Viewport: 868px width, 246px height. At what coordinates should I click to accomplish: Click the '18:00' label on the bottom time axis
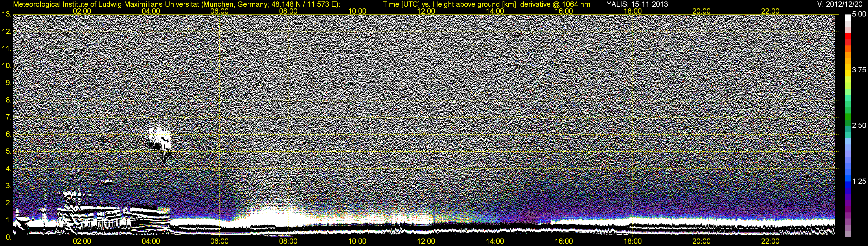pyautogui.click(x=632, y=242)
